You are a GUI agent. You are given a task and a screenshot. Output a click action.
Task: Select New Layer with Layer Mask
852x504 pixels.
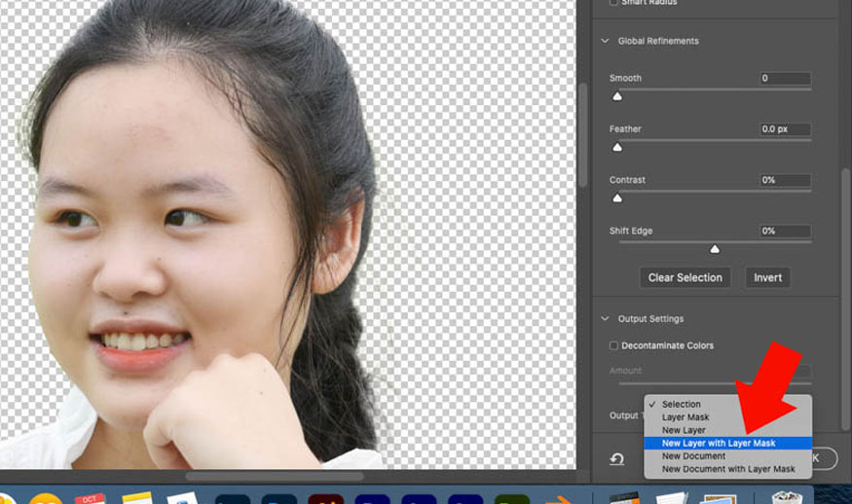pos(728,443)
